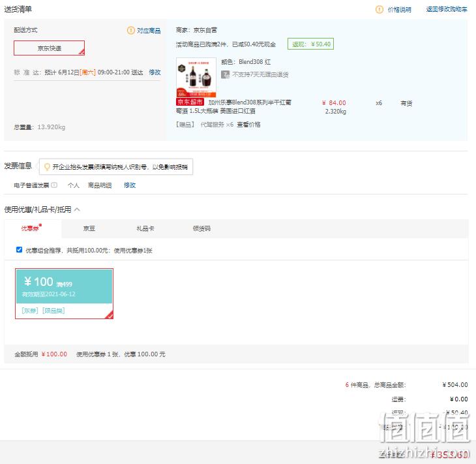The height and width of the screenshot is (464, 476).
Task: Click the shipping fee ¥0.00 value
Action: tap(458, 399)
